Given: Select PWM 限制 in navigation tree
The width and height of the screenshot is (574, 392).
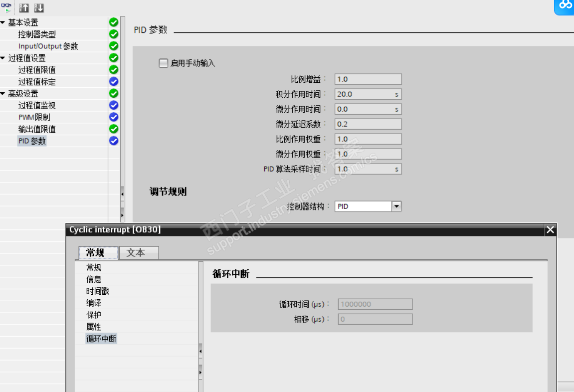Looking at the screenshot, I should (x=34, y=117).
